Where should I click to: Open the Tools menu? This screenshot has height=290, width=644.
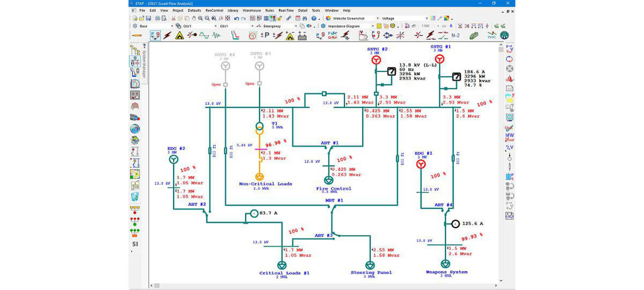pos(316,10)
